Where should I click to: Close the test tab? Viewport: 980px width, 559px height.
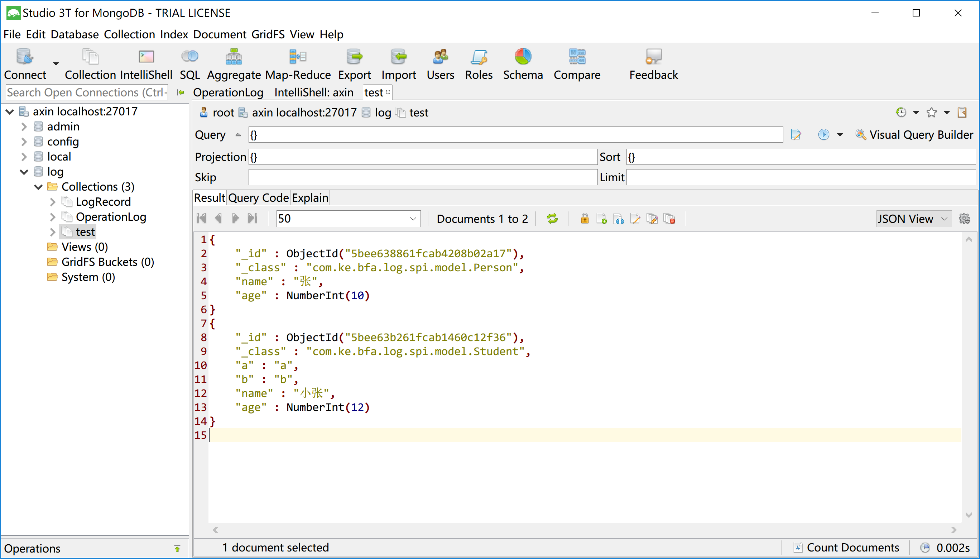click(388, 92)
